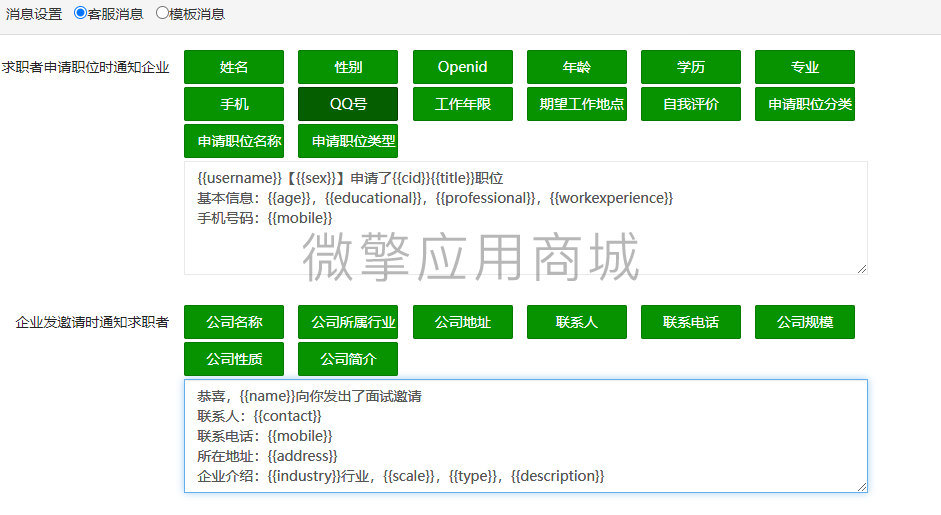Click the line starting with 恭喜
The width and height of the screenshot is (941, 515).
[309, 396]
